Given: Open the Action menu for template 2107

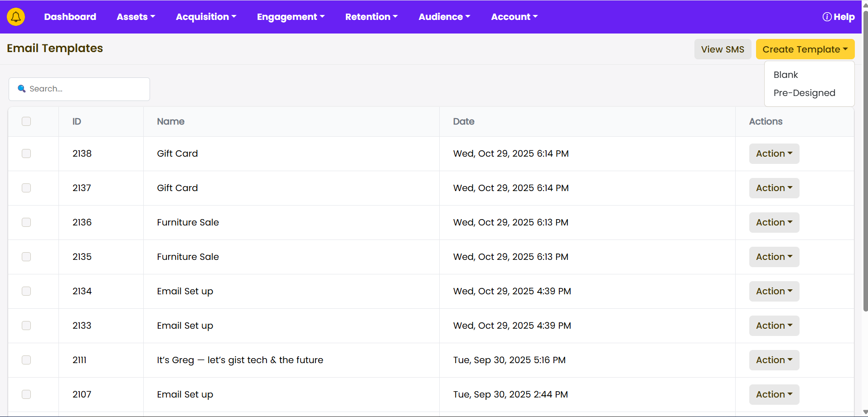Looking at the screenshot, I should pos(774,394).
